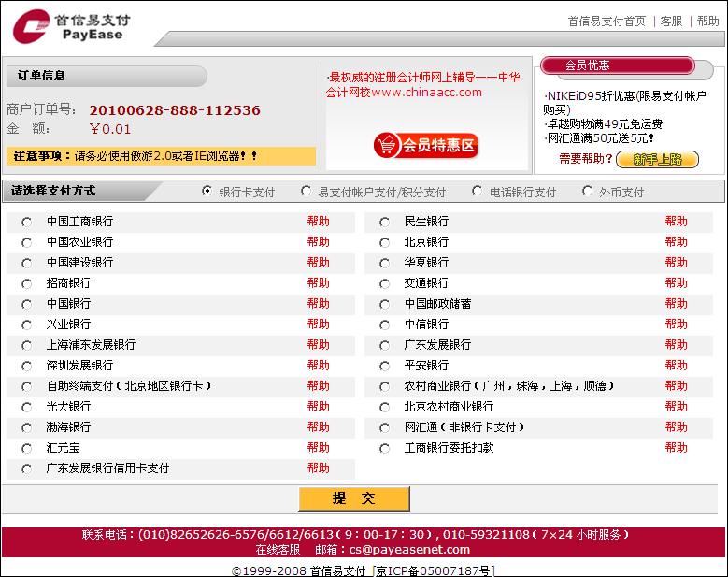Choose 华夏银行 radio button
This screenshot has height=577, width=728.
[384, 264]
